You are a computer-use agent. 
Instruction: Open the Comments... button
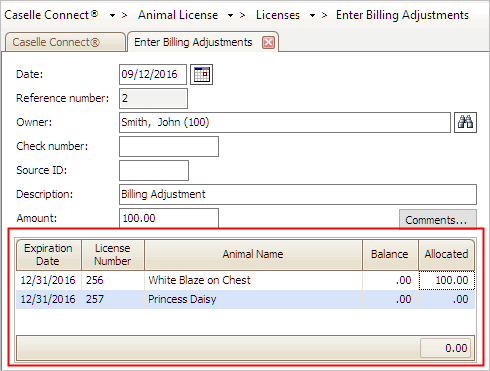point(438,219)
